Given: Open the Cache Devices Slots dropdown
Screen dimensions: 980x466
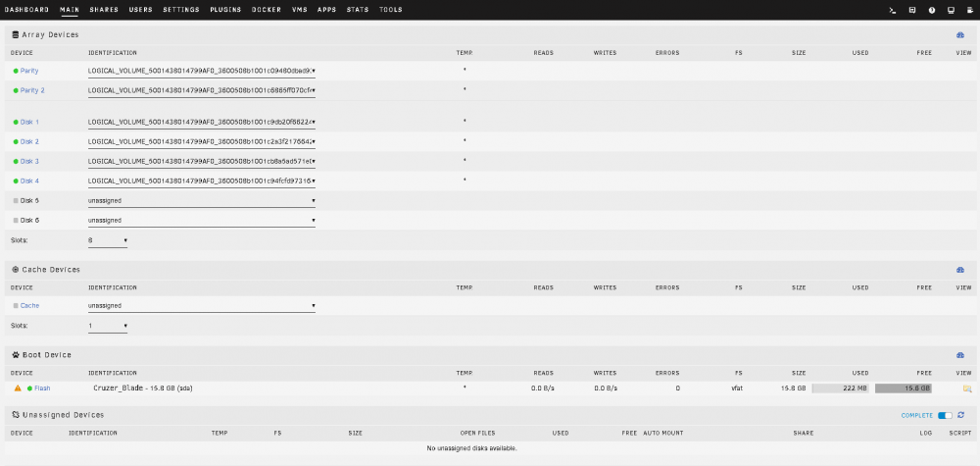Looking at the screenshot, I should tap(108, 326).
